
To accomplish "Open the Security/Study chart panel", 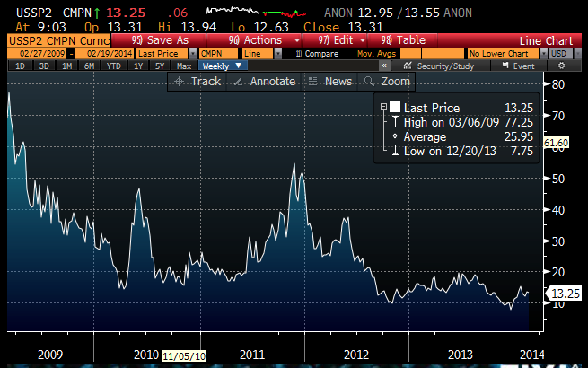I will 439,66.
